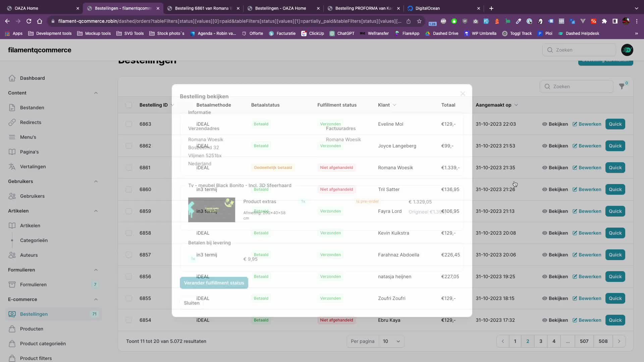Image resolution: width=644 pixels, height=362 pixels.
Task: Open the table filter funnel icon
Action: click(x=622, y=86)
